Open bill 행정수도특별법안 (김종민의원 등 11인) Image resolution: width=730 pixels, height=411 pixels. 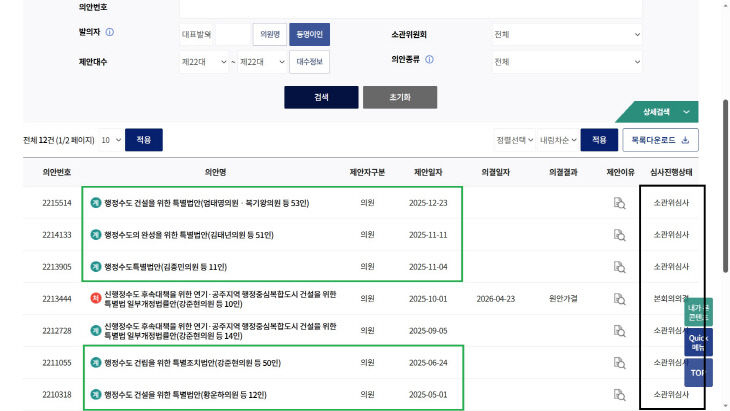[165, 267]
